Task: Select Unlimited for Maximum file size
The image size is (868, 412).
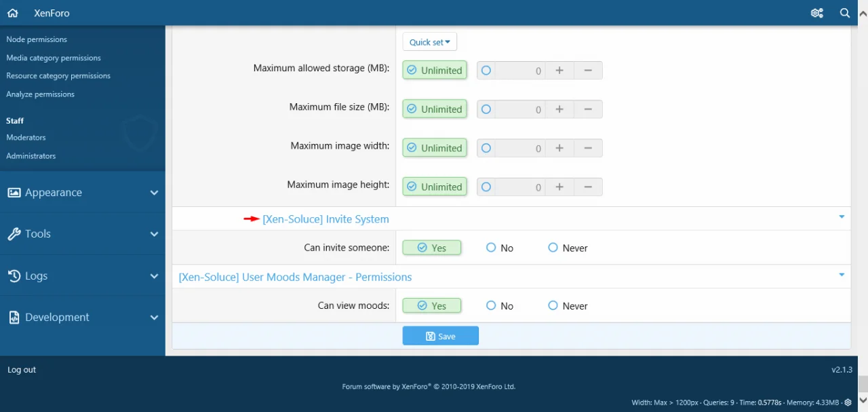Action: click(435, 109)
